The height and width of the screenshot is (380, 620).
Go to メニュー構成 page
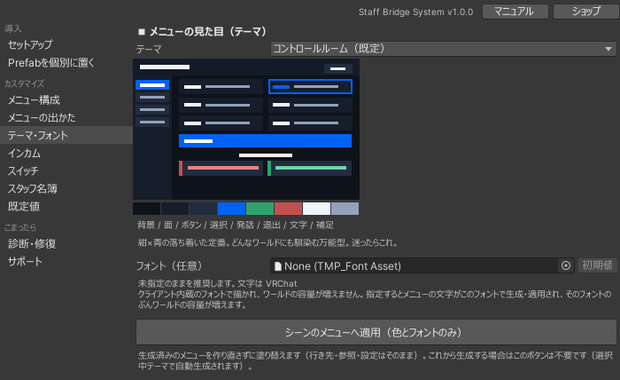coord(34,100)
